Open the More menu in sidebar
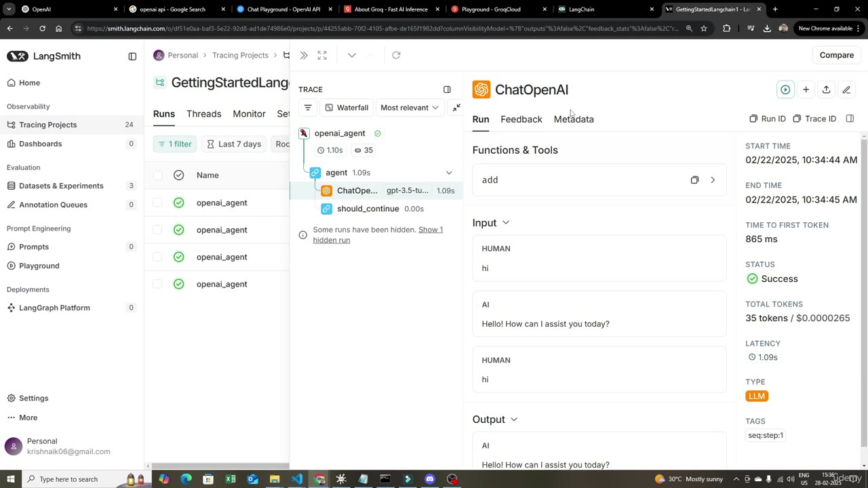This screenshot has height=488, width=868. pos(22,418)
